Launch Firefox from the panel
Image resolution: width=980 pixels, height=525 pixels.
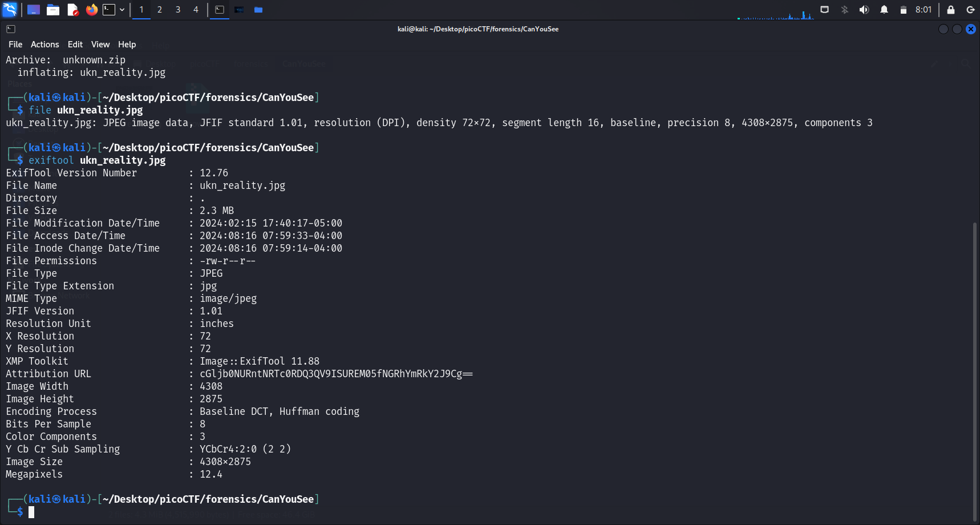(x=91, y=10)
